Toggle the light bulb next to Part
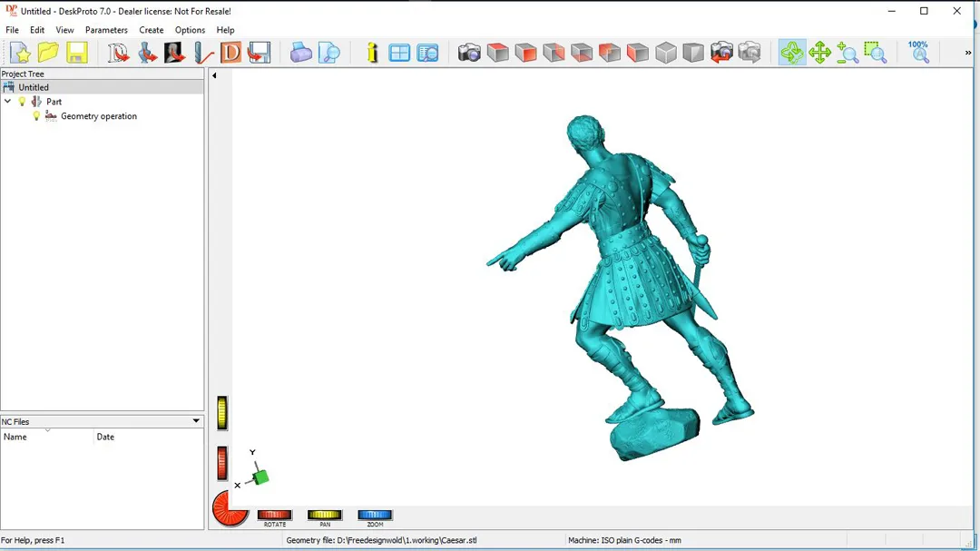Image resolution: width=980 pixels, height=551 pixels. pos(23,102)
